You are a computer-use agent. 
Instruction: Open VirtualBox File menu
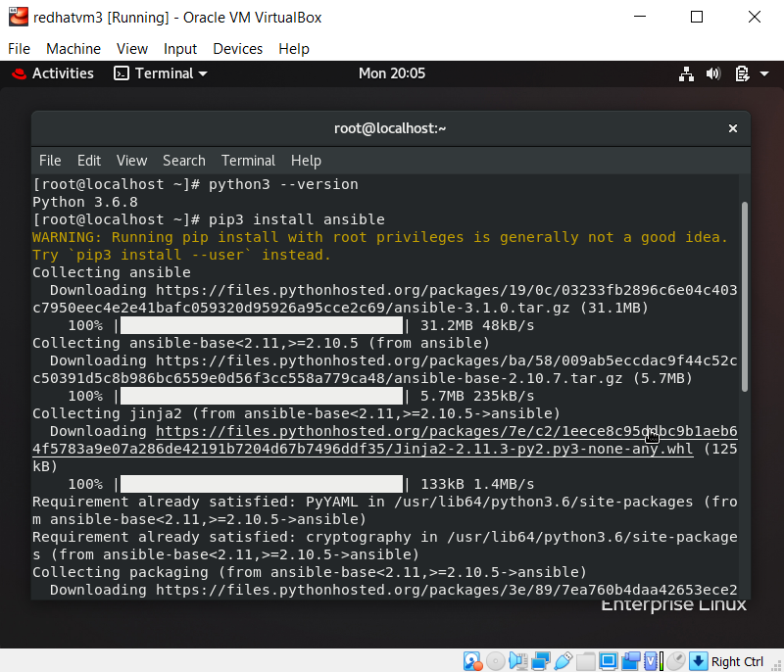[x=19, y=48]
